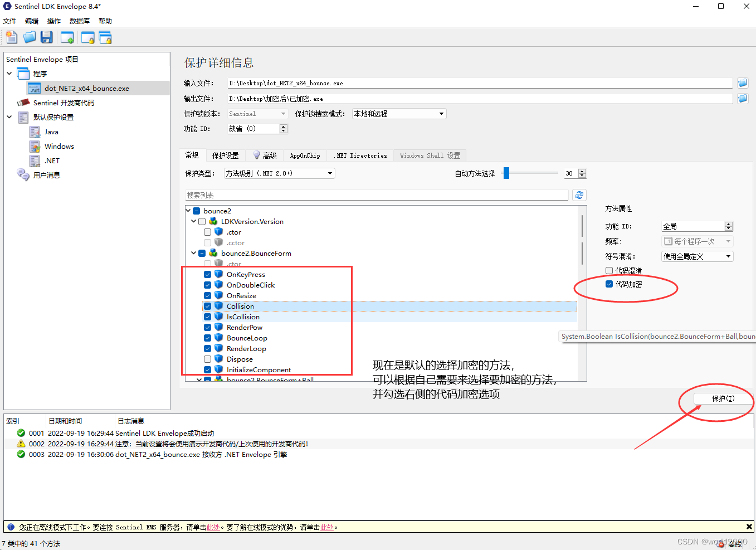The height and width of the screenshot is (550, 756).
Task: Enable 代码混淆 code obfuscation checkbox
Action: [609, 270]
